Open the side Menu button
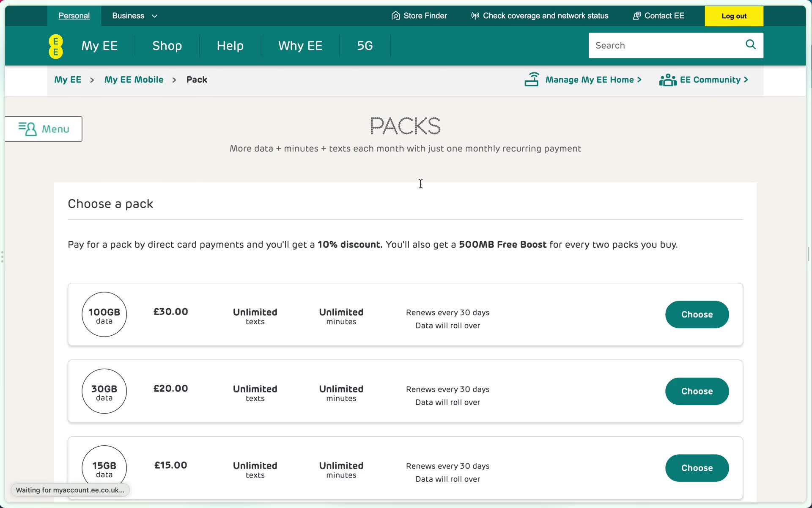Screen dimensions: 812x508 (44, 129)
